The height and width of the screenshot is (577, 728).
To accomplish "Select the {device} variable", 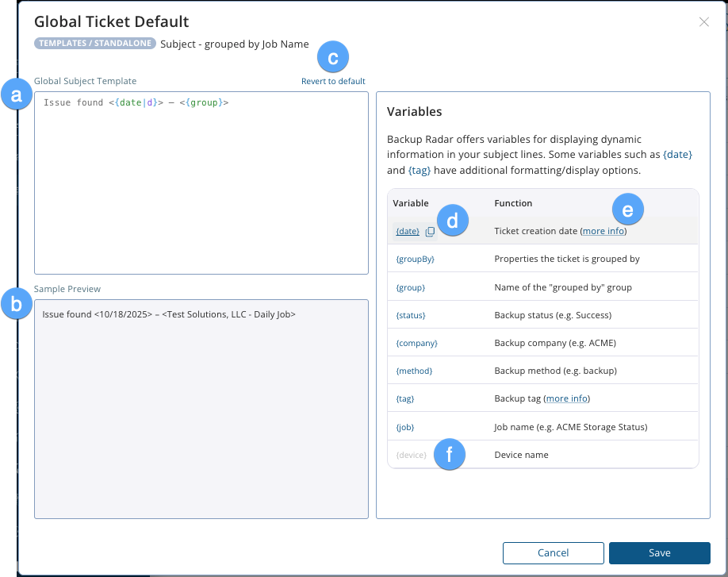I will tap(410, 454).
